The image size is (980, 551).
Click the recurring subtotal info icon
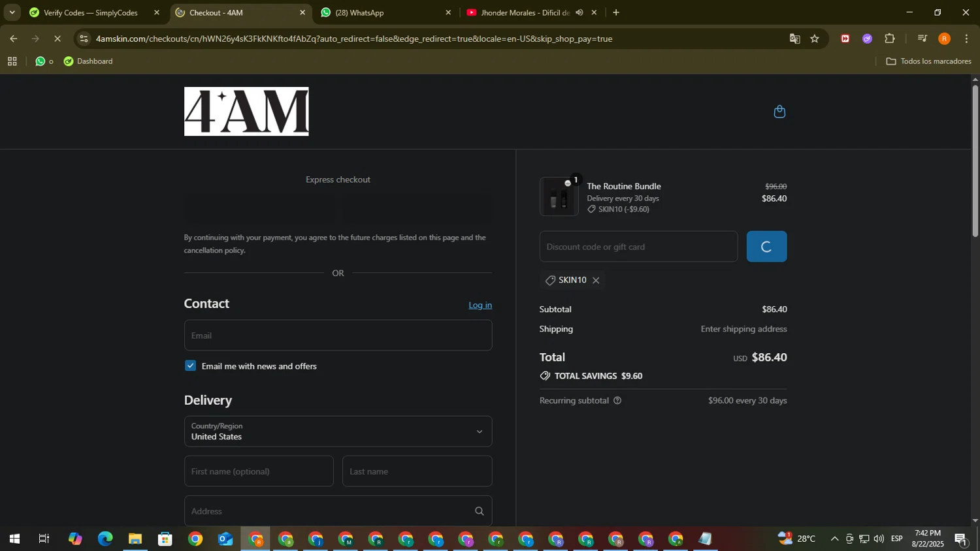pyautogui.click(x=617, y=400)
